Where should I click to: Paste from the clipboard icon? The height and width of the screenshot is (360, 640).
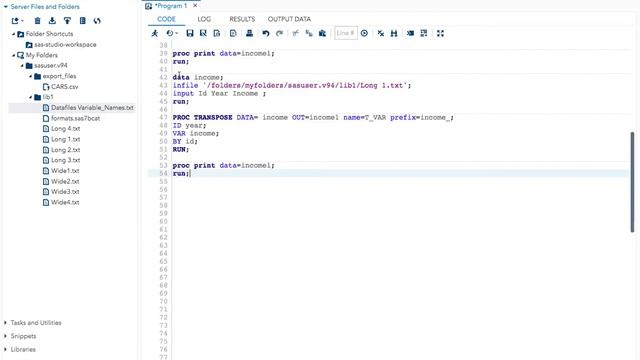tap(322, 33)
